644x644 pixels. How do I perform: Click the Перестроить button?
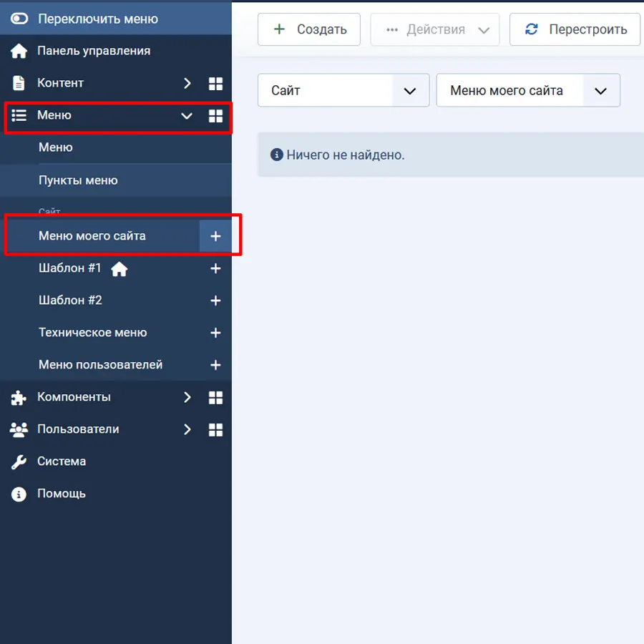point(575,29)
